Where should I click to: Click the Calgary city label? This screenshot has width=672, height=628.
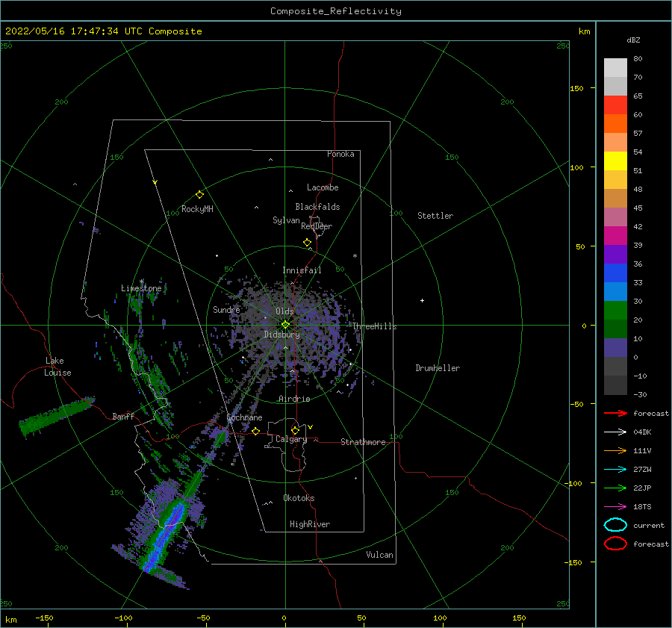click(x=291, y=439)
